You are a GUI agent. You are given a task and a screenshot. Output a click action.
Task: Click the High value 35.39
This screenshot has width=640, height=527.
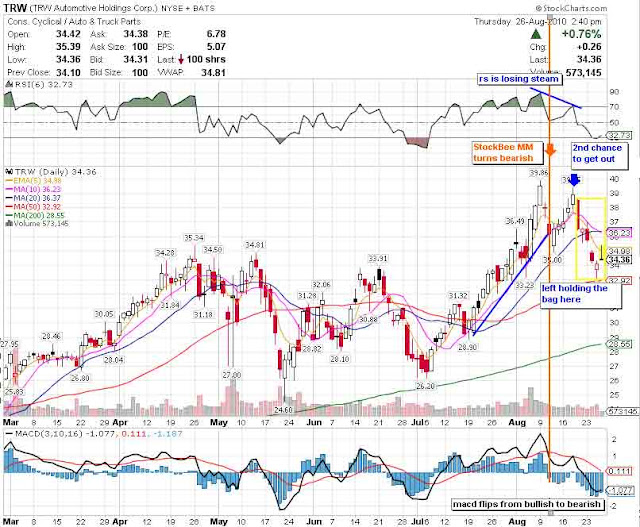[68, 47]
